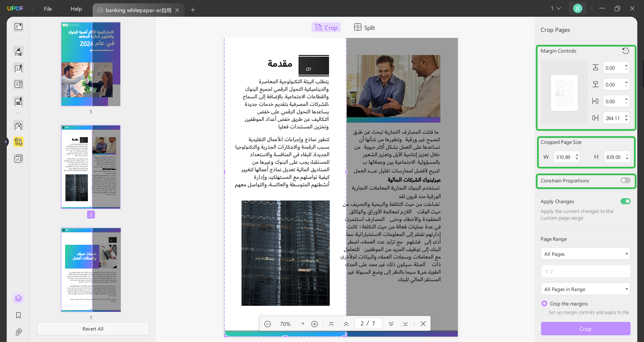Open the Layers icon at sidebar bottom
Viewport: 644px width, 342px height.
pos(18,298)
